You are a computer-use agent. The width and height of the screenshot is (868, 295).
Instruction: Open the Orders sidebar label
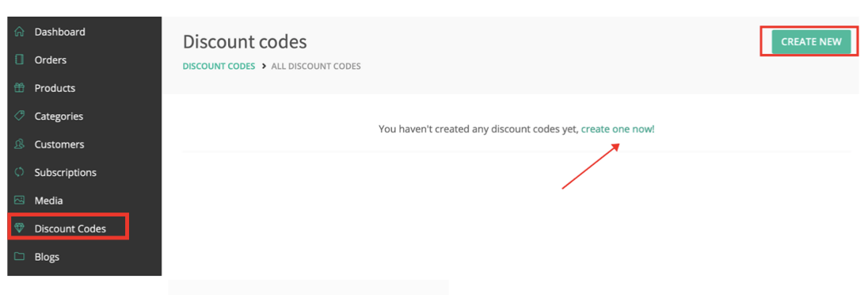51,60
